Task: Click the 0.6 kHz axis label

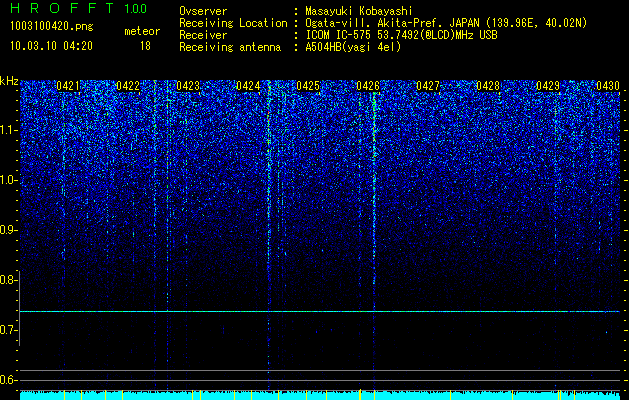Action: pos(8,380)
